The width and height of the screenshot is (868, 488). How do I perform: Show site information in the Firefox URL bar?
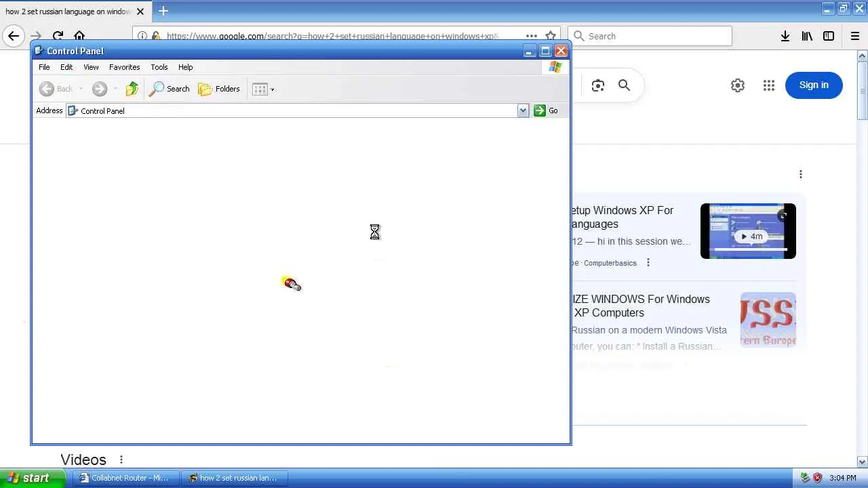click(x=142, y=36)
